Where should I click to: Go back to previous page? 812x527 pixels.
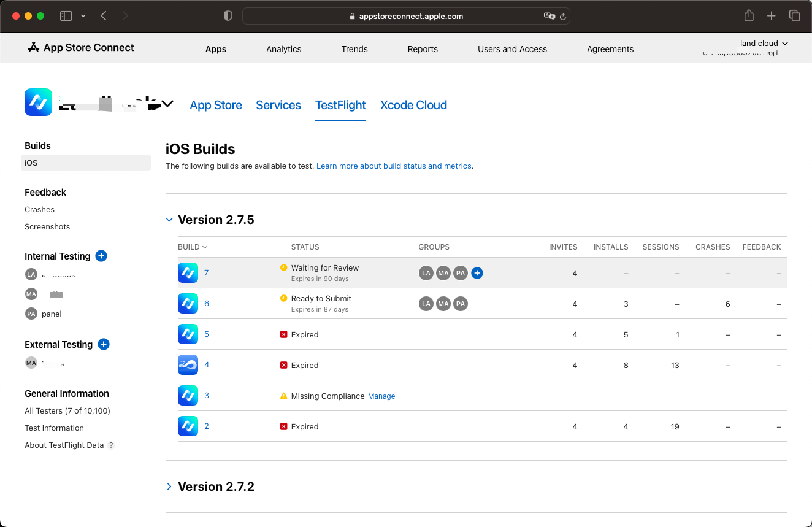(x=103, y=16)
